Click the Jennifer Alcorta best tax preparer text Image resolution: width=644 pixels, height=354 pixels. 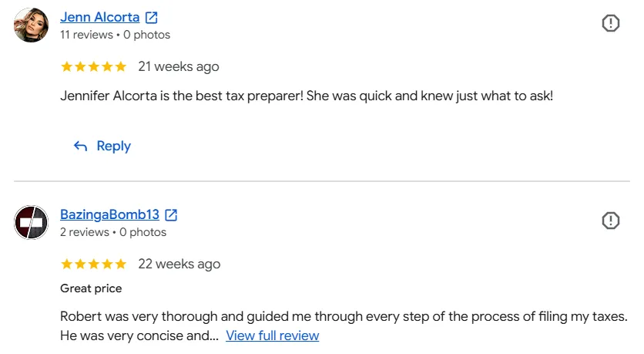(x=307, y=96)
